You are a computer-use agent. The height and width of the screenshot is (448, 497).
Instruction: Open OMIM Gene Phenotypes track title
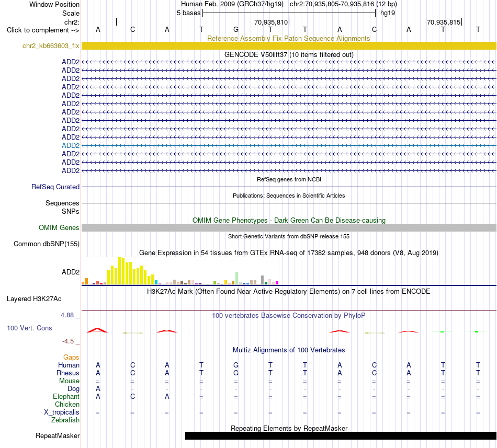(289, 221)
